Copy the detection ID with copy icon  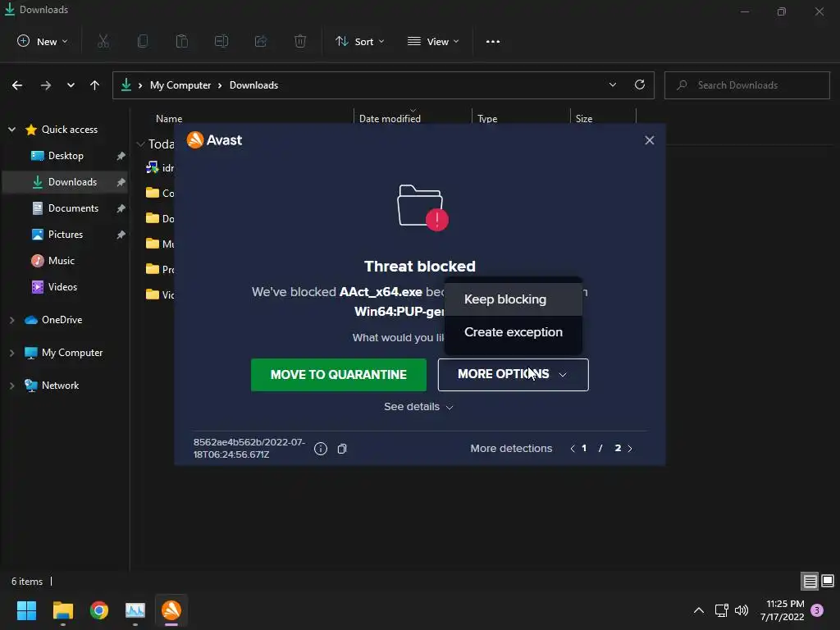coord(342,449)
